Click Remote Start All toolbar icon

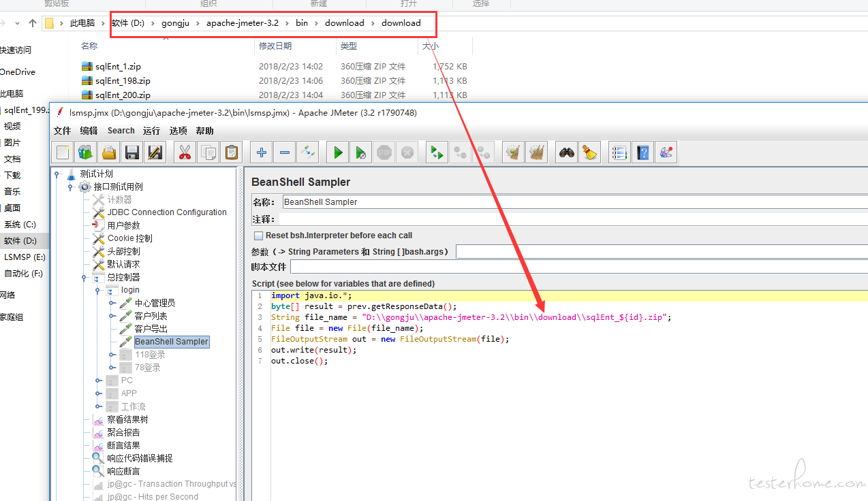437,152
